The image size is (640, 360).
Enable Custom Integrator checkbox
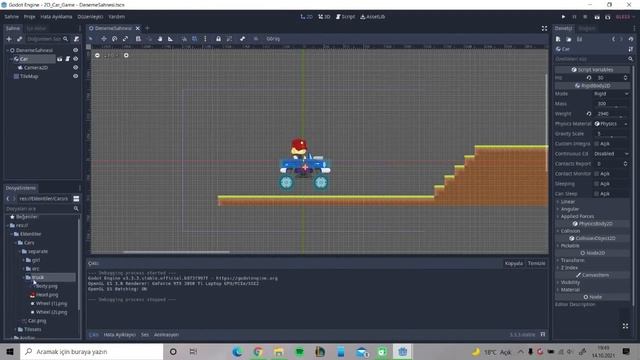click(x=597, y=144)
